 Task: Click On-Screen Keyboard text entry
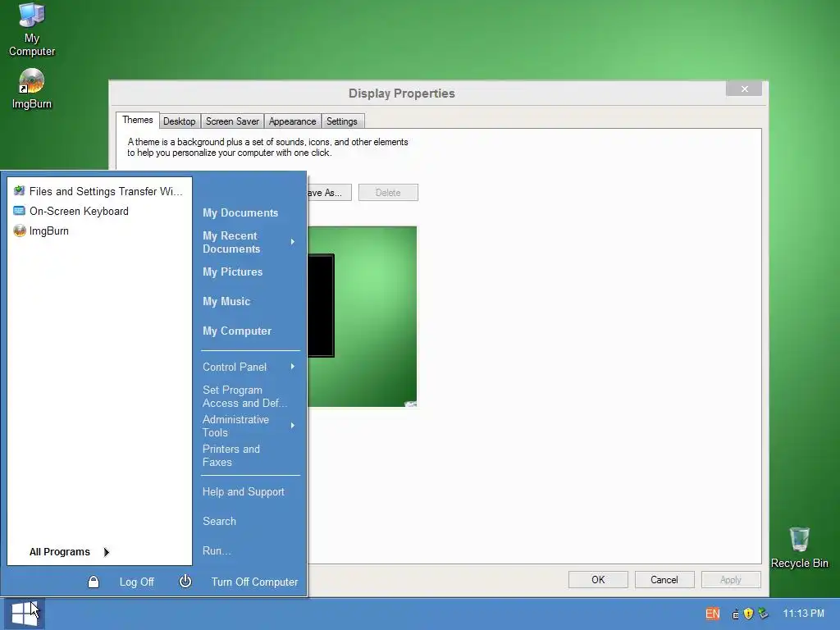pos(79,211)
